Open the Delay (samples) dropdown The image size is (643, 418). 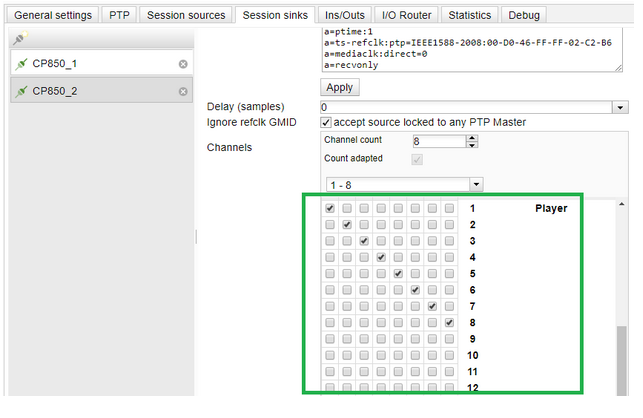(621, 107)
